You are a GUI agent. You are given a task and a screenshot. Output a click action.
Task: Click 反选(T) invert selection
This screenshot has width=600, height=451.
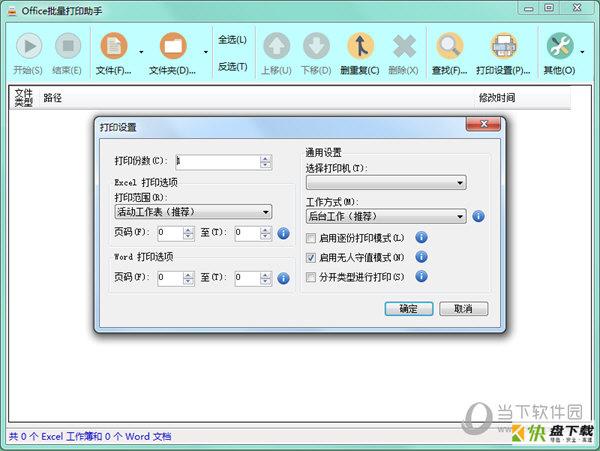click(x=232, y=67)
